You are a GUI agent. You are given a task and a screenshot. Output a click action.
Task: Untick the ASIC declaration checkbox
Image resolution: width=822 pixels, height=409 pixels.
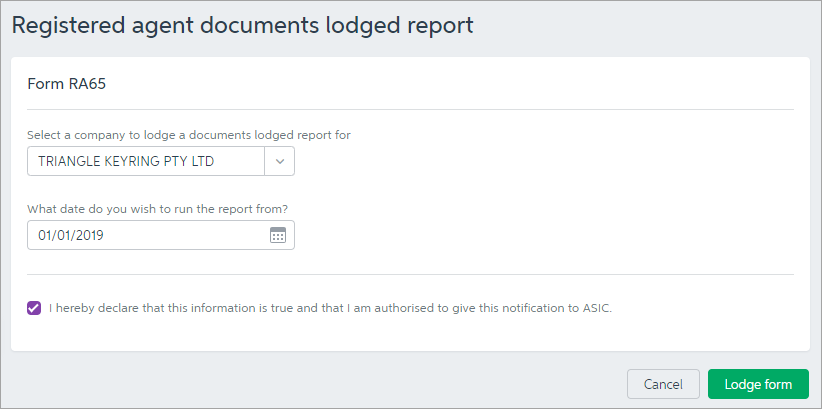click(35, 308)
